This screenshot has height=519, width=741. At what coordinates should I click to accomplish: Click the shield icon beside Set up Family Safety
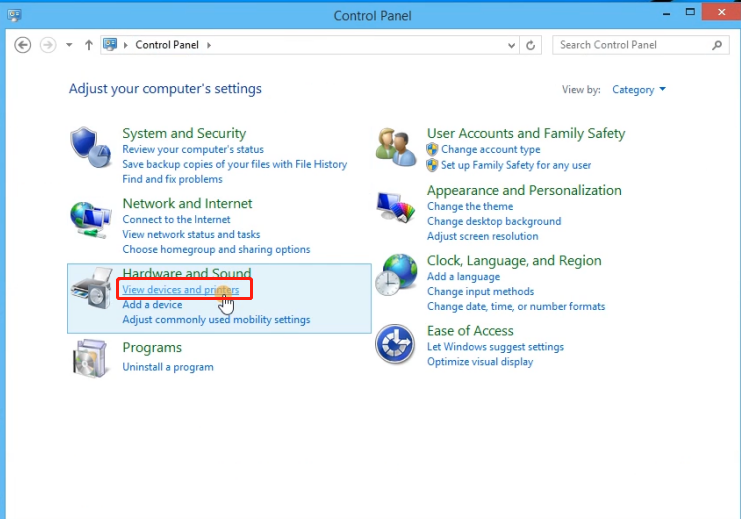coord(432,165)
